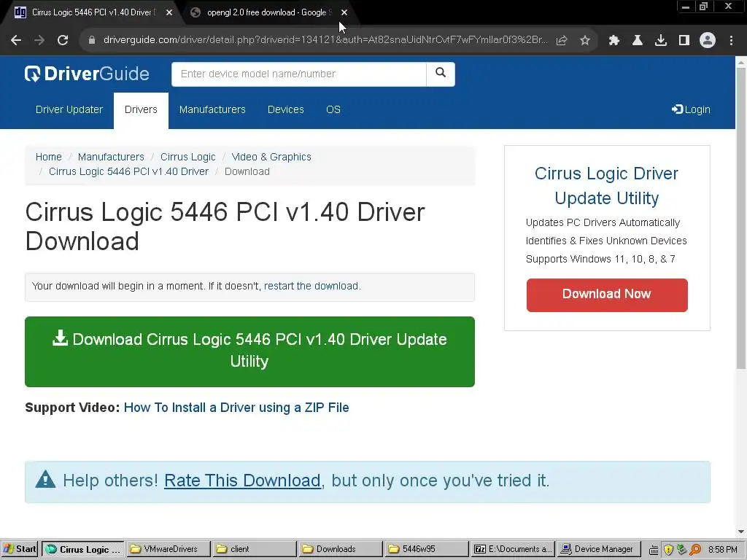Open the Chrome extensions puzzle icon
This screenshot has height=560, width=747.
[x=614, y=41]
